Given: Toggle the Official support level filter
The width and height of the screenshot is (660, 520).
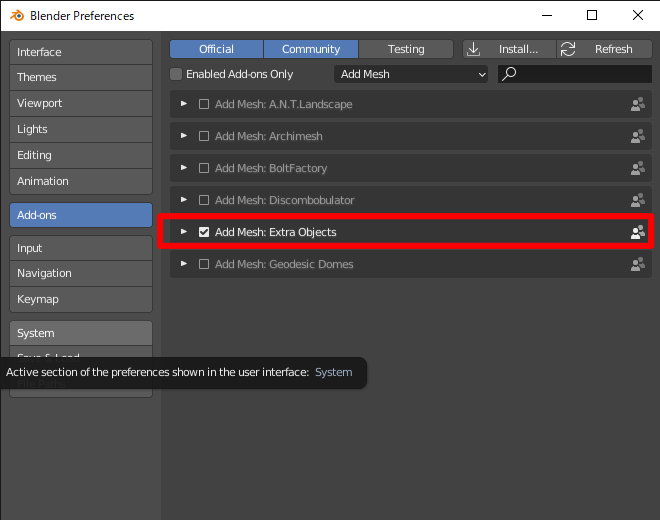Looking at the screenshot, I should tap(216, 49).
